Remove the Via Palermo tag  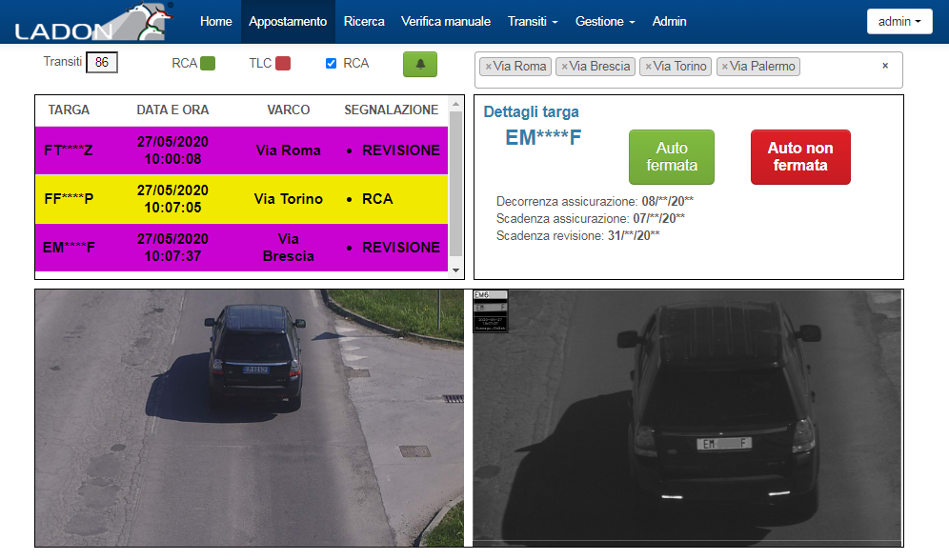point(724,67)
